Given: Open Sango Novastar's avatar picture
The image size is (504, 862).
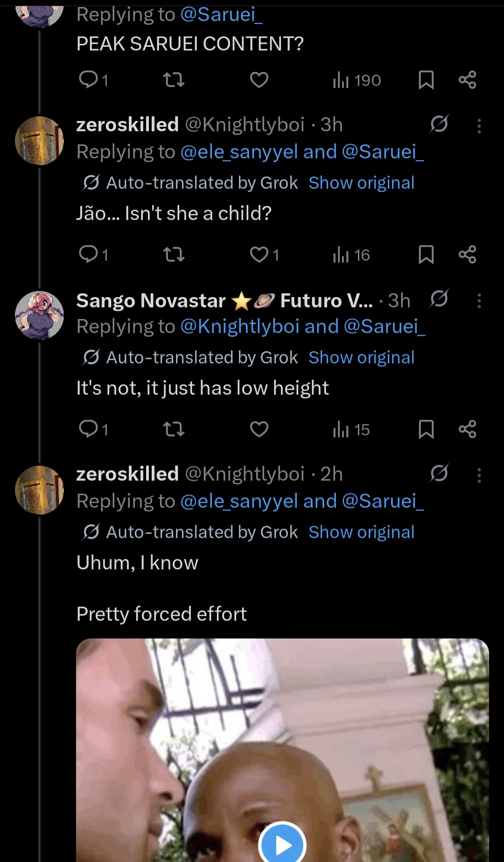Looking at the screenshot, I should pos(40,315).
